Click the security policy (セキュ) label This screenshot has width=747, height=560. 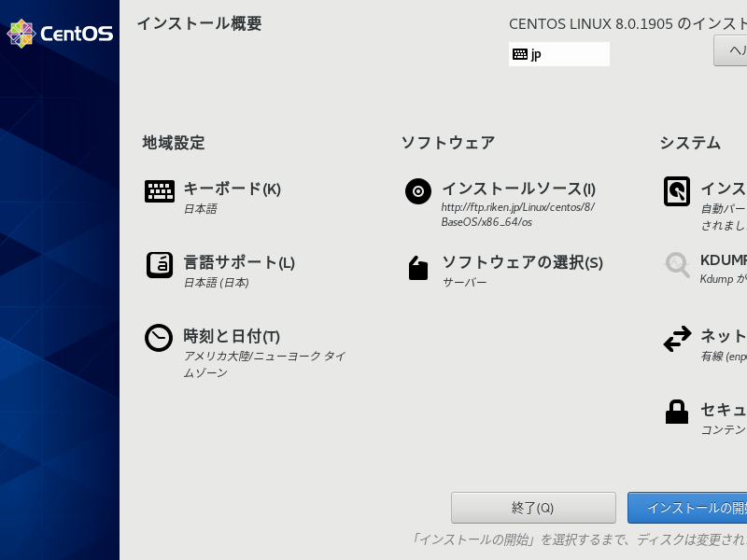pyautogui.click(x=723, y=410)
